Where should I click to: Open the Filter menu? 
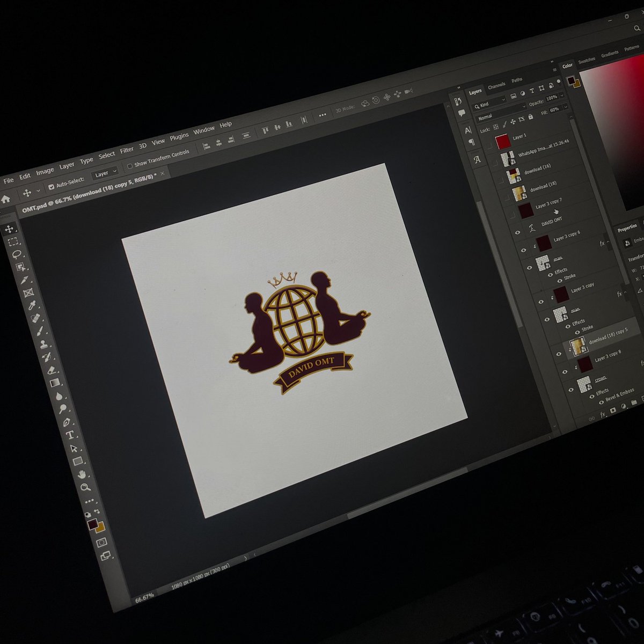click(x=127, y=150)
